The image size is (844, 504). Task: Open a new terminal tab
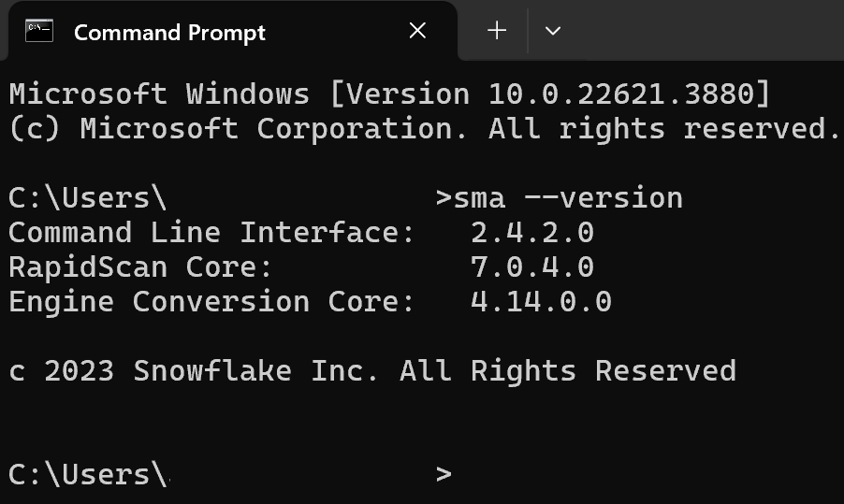497,31
